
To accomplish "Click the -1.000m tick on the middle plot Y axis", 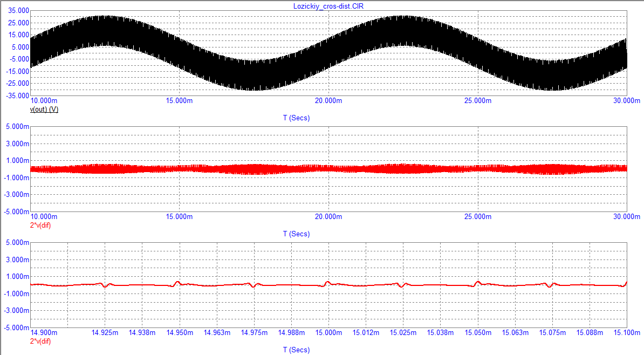I will pyautogui.click(x=17, y=178).
